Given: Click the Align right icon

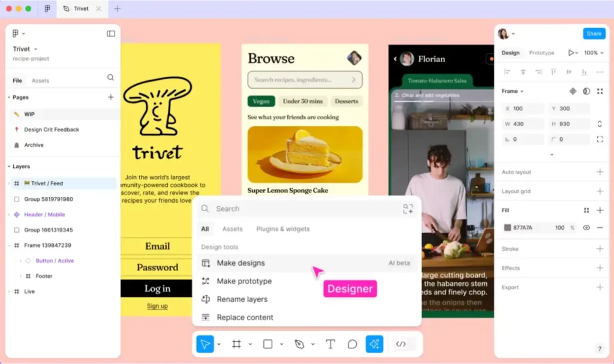Looking at the screenshot, I should tap(538, 72).
